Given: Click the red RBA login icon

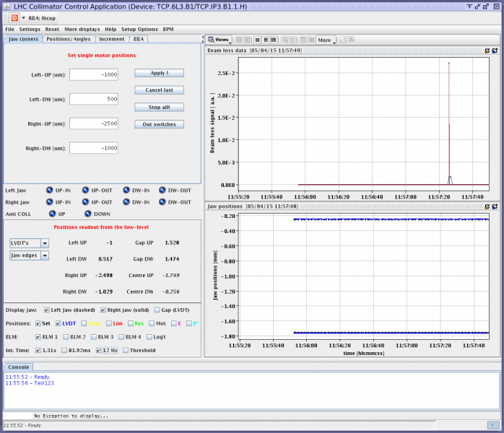Looking at the screenshot, I should coord(14,17).
